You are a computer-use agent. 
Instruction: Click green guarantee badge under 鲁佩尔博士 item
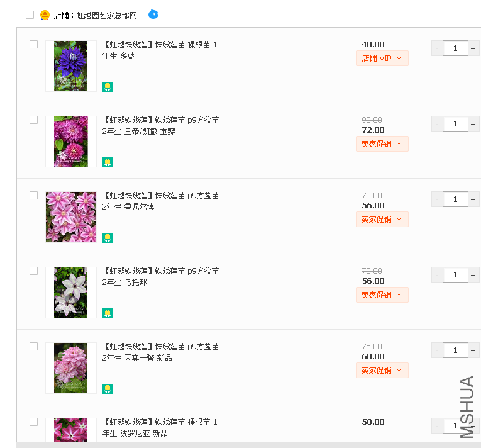[108, 238]
